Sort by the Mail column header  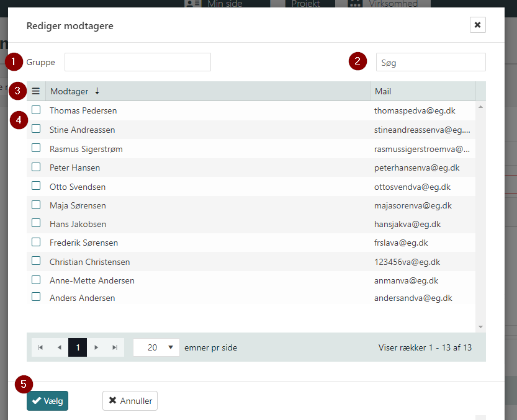click(x=422, y=91)
